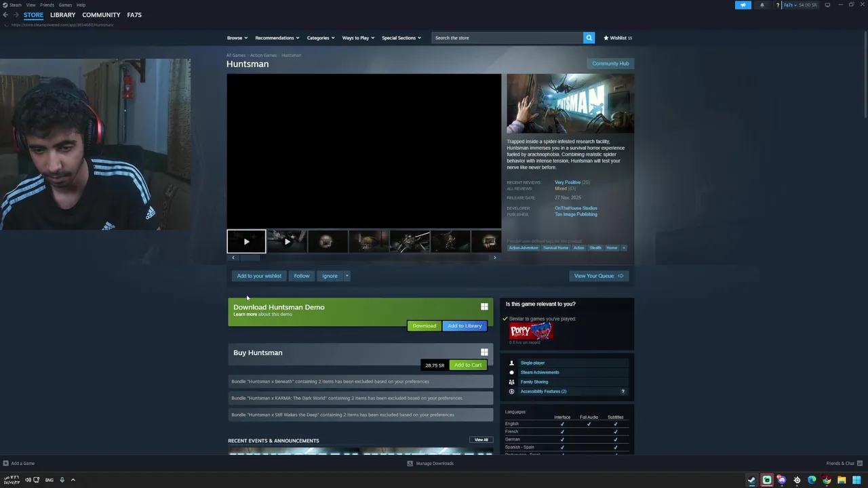The image size is (868, 488).
Task: Expand the Special Sections dropdown
Action: 401,38
